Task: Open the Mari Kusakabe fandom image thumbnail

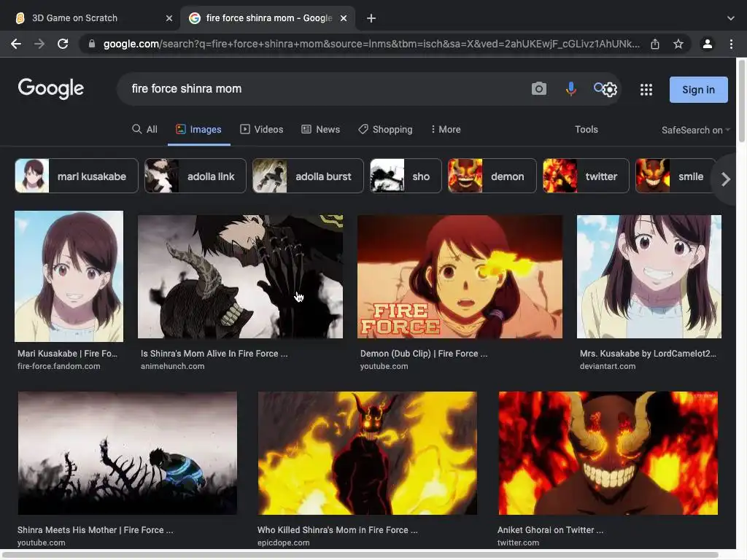Action: [x=69, y=276]
